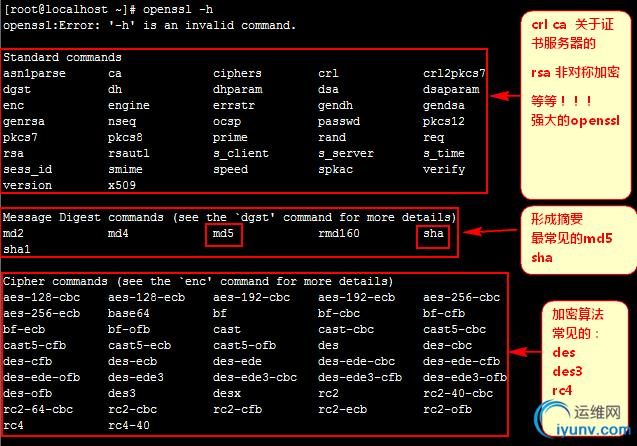Select the 'gendsa' command text
The image size is (637, 446).
tap(444, 106)
